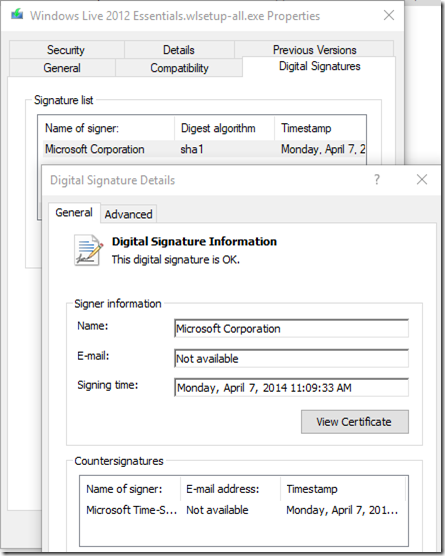Switch to the Security tab
The width and height of the screenshot is (445, 556).
pos(66,50)
